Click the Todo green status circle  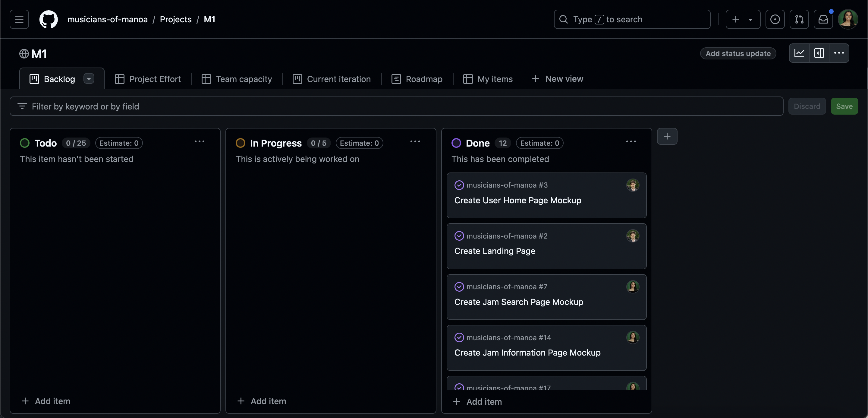pos(25,143)
